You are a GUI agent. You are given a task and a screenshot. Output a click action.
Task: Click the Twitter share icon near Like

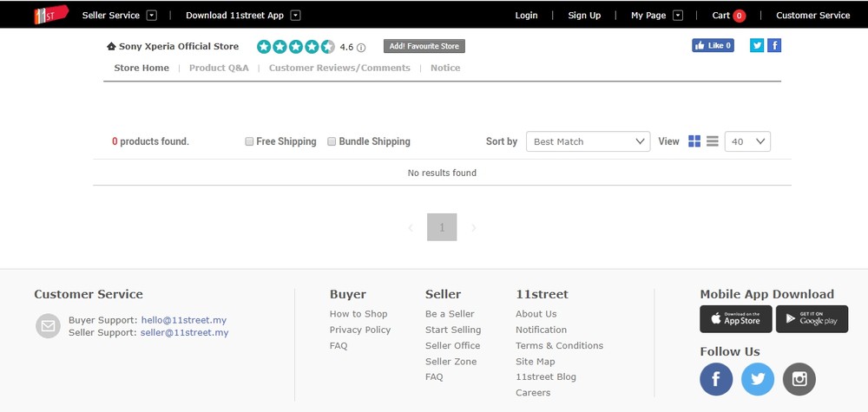tap(757, 45)
